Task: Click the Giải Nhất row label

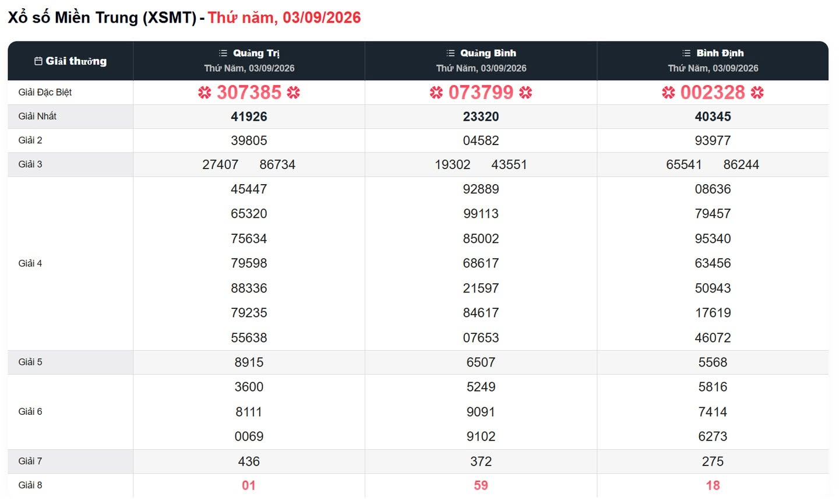Action: (37, 116)
